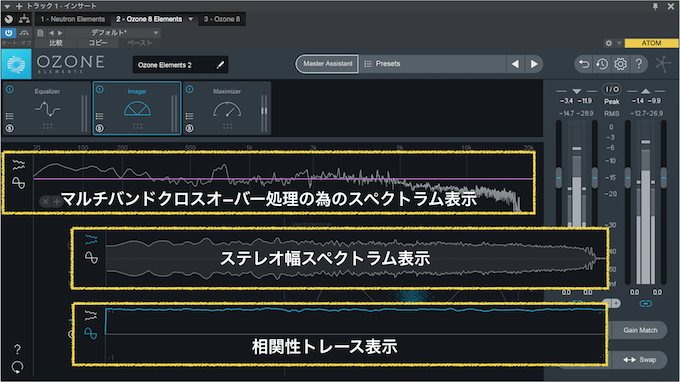This screenshot has width=680, height=382.
Task: Click the plus icon beside トラック 1 - インサート
Action: (x=19, y=6)
